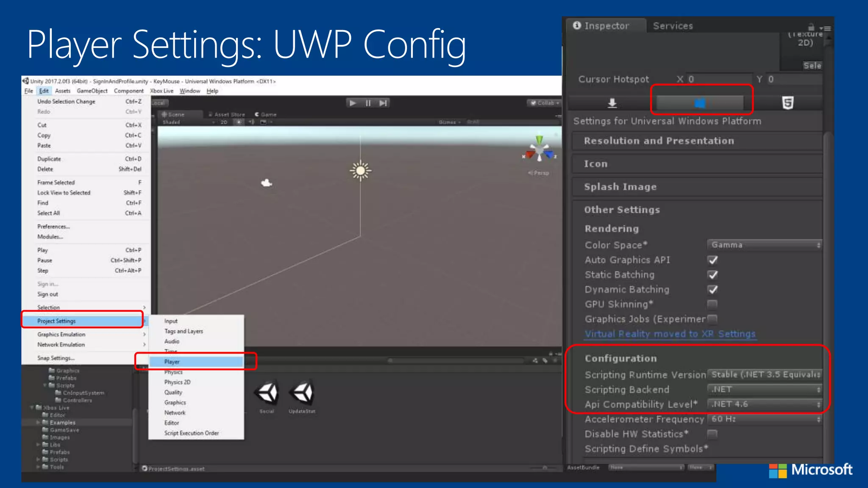
Task: Collapse the Other Settings section
Action: coord(697,210)
